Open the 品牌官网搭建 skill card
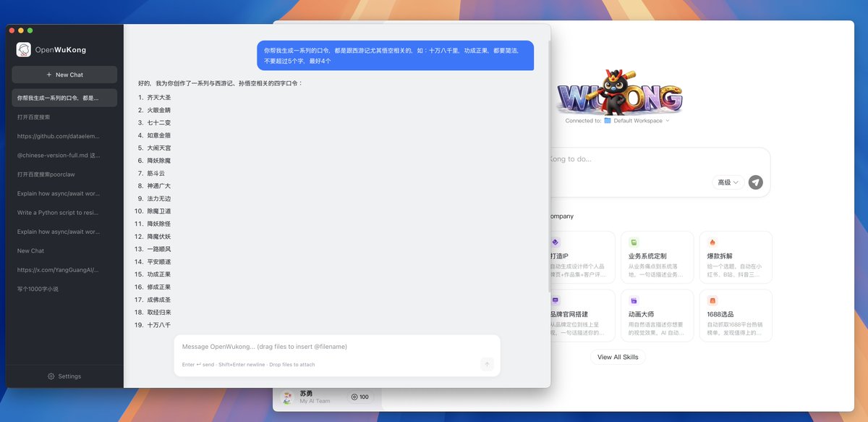868x422 pixels. point(582,316)
